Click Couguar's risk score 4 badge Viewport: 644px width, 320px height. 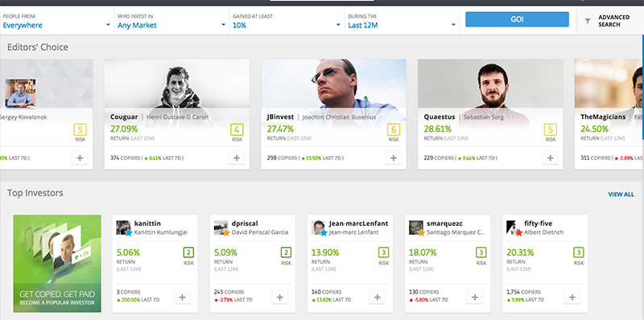(x=237, y=129)
